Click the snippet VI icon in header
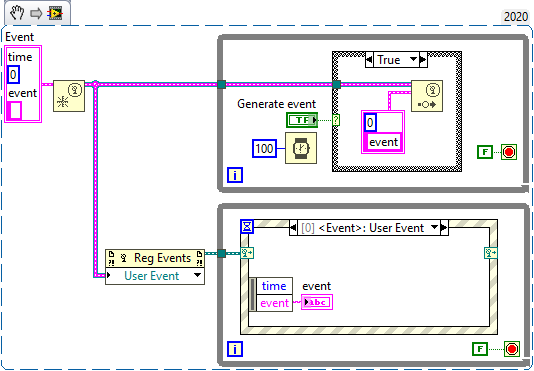Viewport: 534px width, 371px height. 56,13
